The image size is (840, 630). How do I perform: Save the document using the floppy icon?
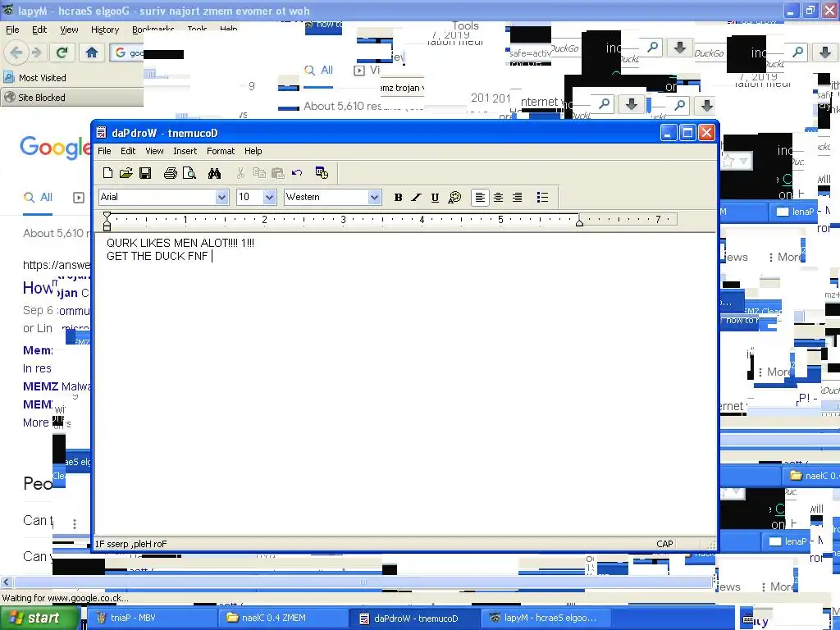click(x=145, y=172)
